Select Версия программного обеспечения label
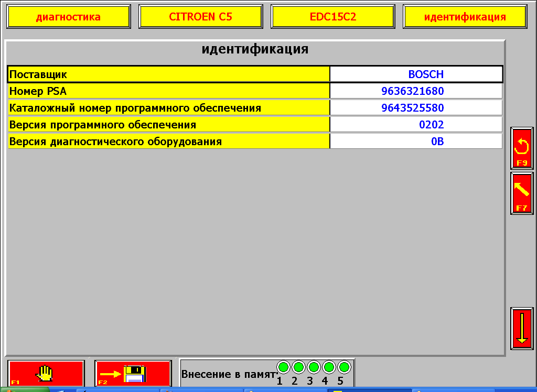 [x=169, y=125]
